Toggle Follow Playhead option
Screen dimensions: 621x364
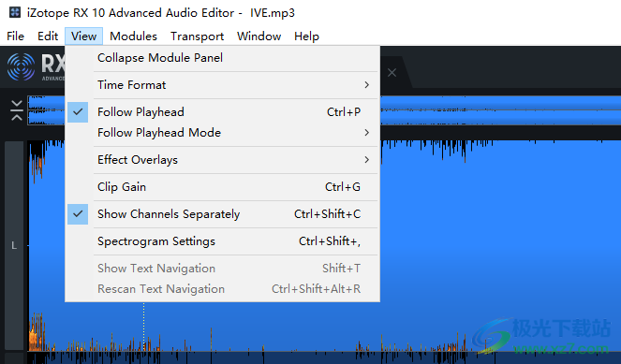222,112
